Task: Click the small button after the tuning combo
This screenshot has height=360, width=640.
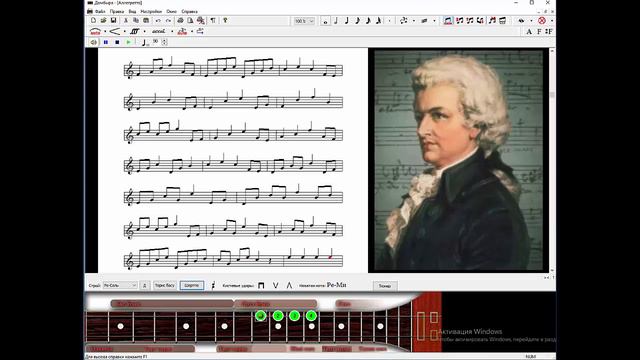Action: 144,285
